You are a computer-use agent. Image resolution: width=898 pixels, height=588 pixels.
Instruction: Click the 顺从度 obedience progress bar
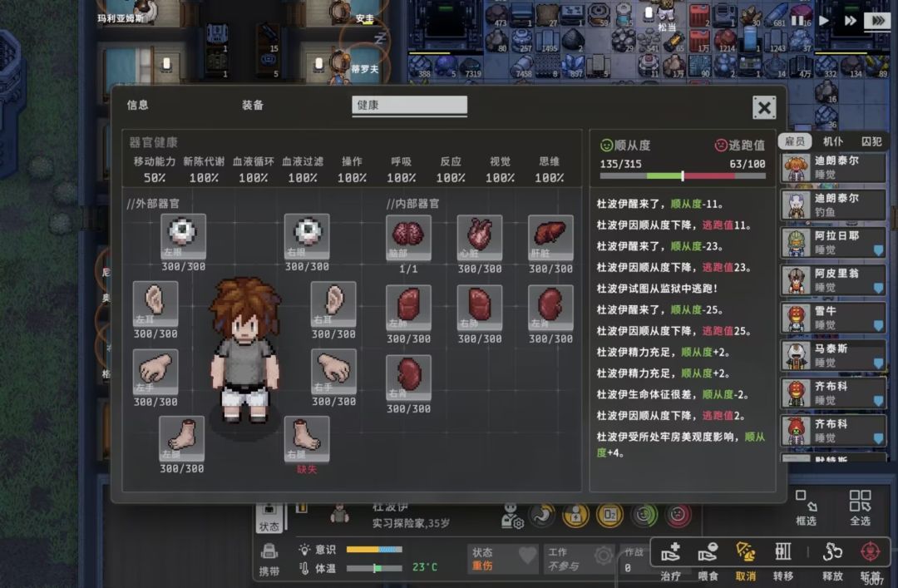tap(683, 176)
